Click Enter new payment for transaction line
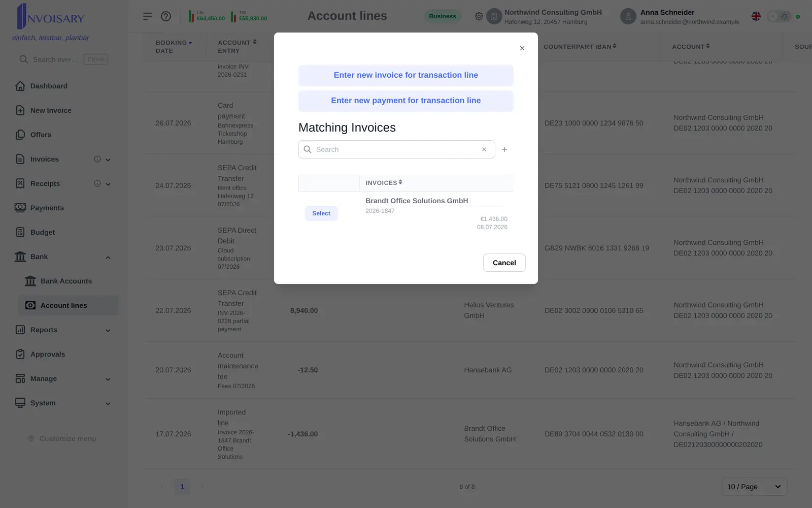 (406, 101)
